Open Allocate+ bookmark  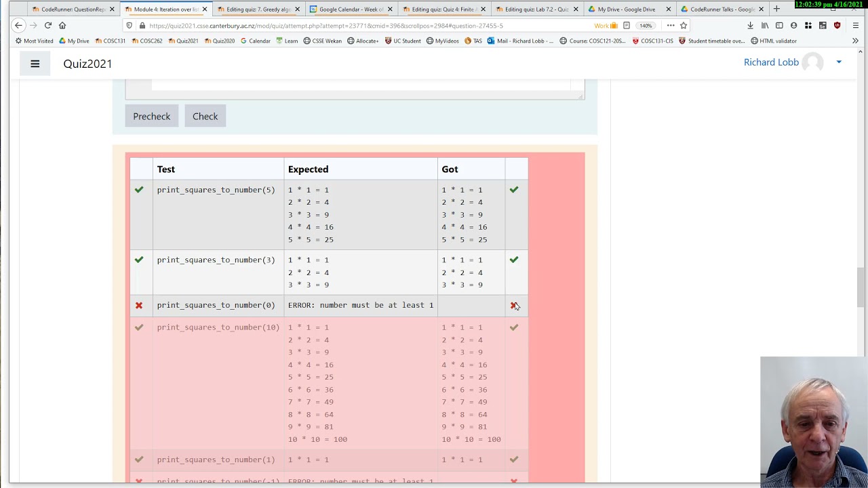[363, 41]
